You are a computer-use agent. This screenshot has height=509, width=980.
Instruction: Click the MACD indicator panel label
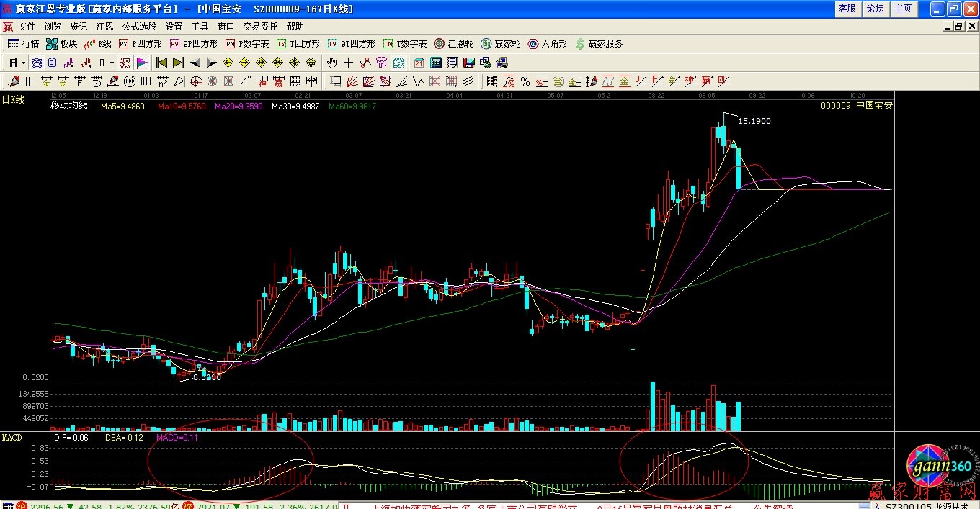12,437
